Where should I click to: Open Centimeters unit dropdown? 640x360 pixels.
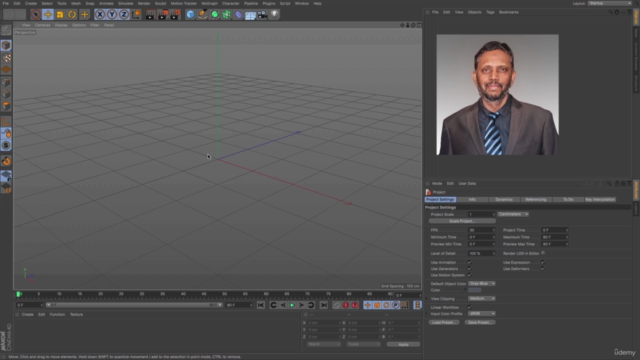(x=513, y=214)
